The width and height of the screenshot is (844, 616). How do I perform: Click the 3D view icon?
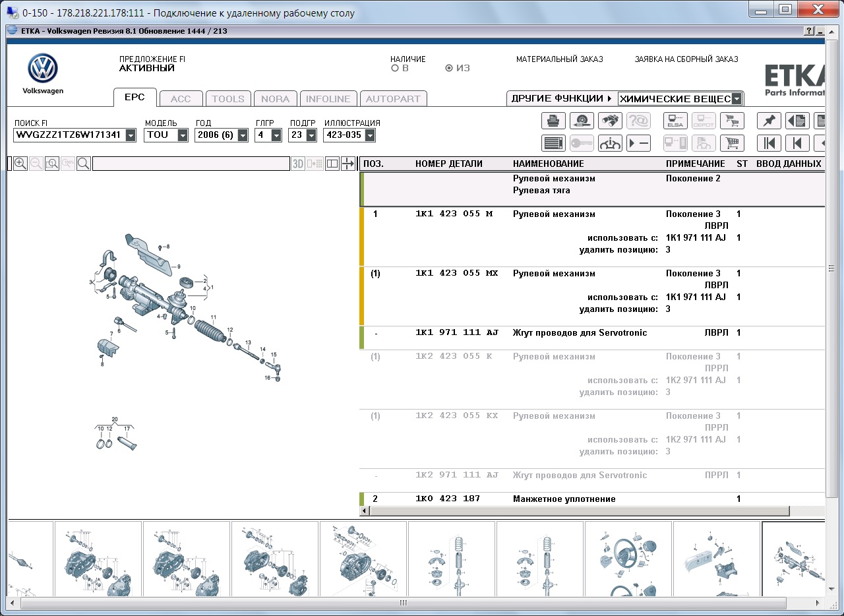298,164
